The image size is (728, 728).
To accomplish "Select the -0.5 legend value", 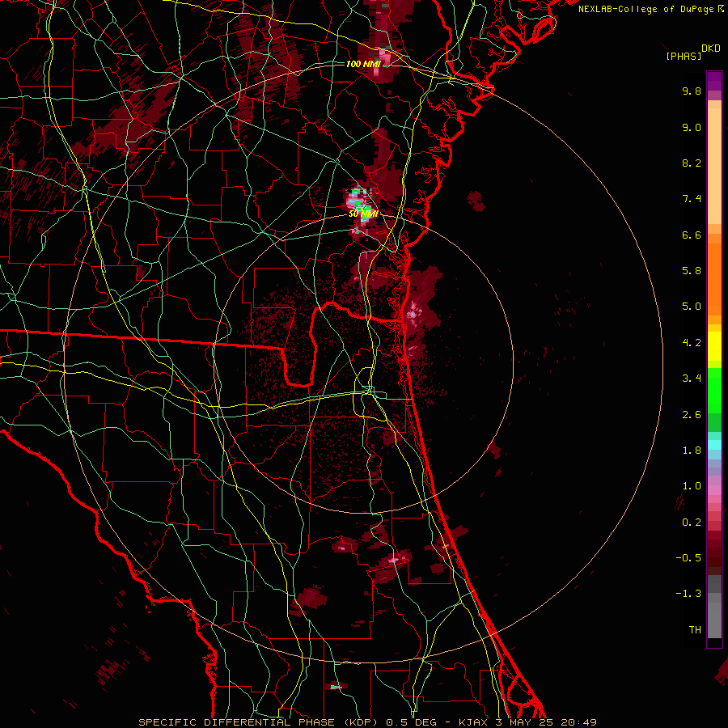I will coord(688,558).
